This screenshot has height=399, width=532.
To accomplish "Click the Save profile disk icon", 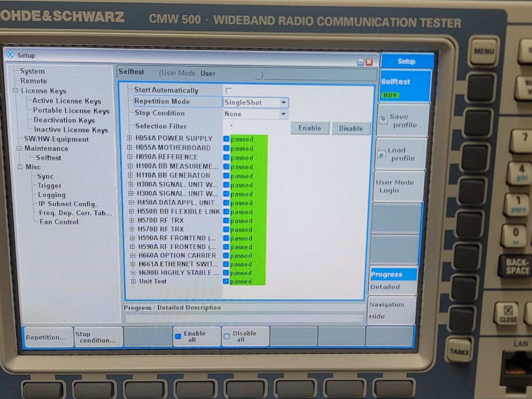I will pyautogui.click(x=383, y=121).
